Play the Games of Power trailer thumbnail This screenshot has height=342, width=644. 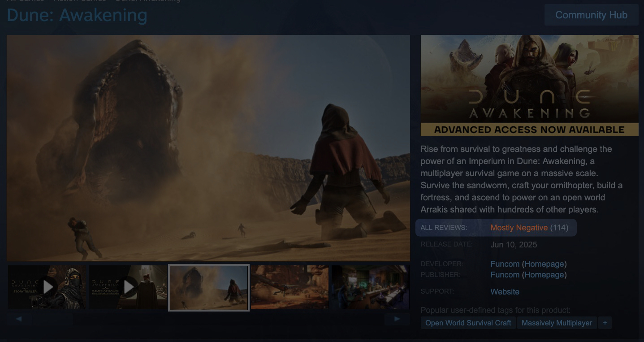pyautogui.click(x=128, y=287)
